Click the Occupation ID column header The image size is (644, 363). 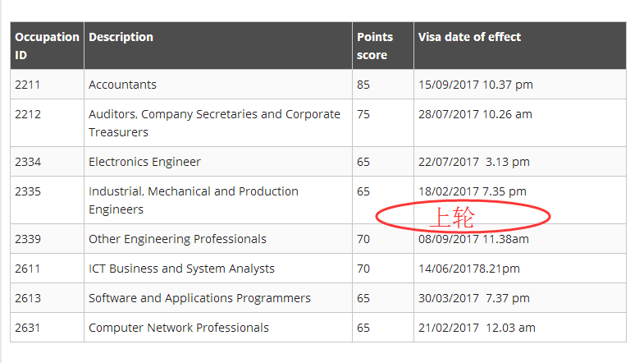(47, 45)
